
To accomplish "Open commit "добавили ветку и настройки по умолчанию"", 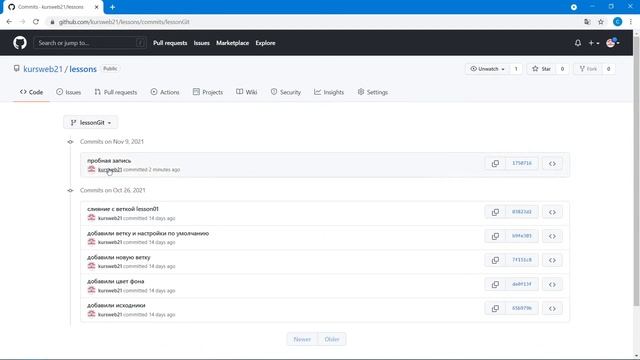I will (x=148, y=233).
